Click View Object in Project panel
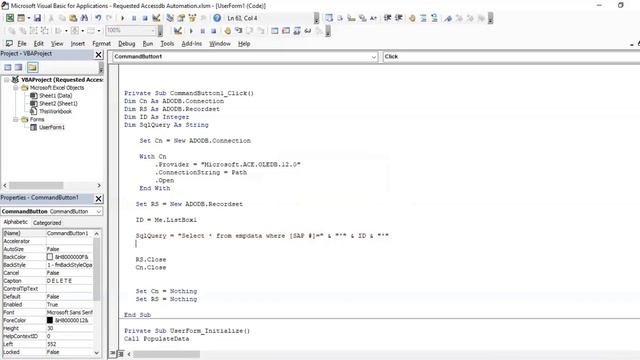The width and height of the screenshot is (640, 360). (19, 67)
